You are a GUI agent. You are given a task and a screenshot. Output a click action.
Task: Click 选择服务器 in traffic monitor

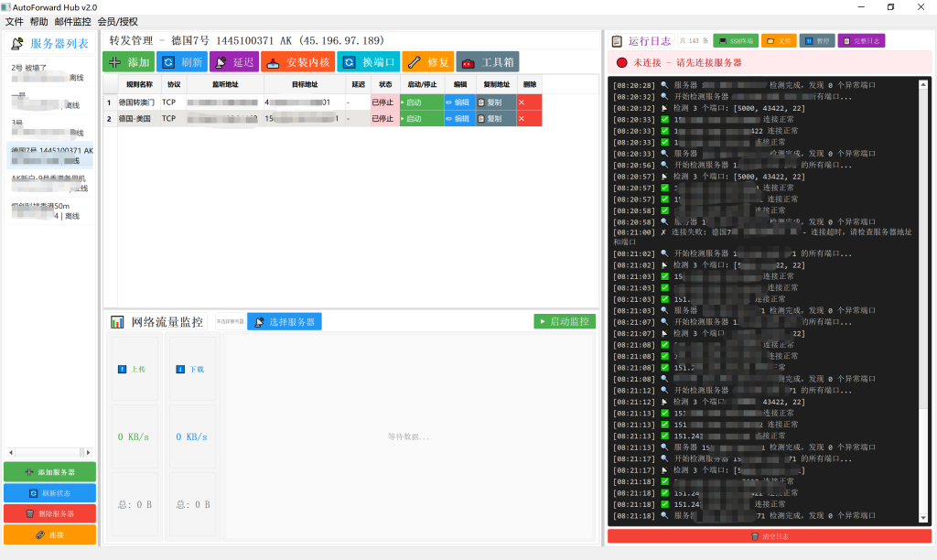pos(285,321)
